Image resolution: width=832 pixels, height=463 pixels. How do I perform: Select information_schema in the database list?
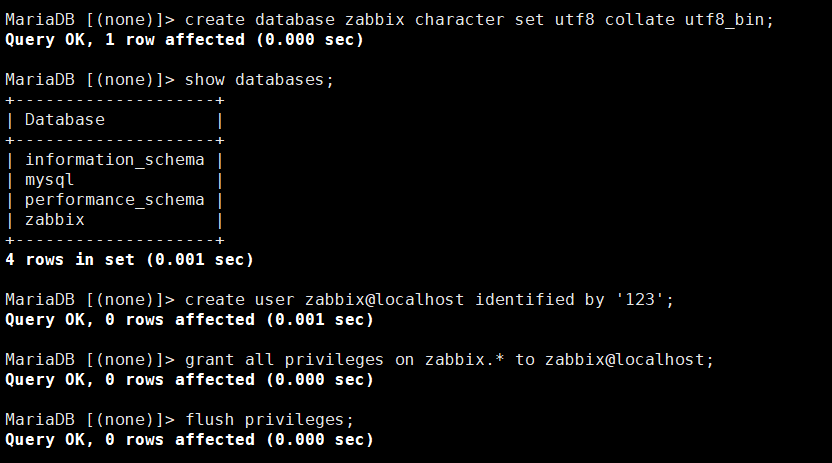[115, 160]
